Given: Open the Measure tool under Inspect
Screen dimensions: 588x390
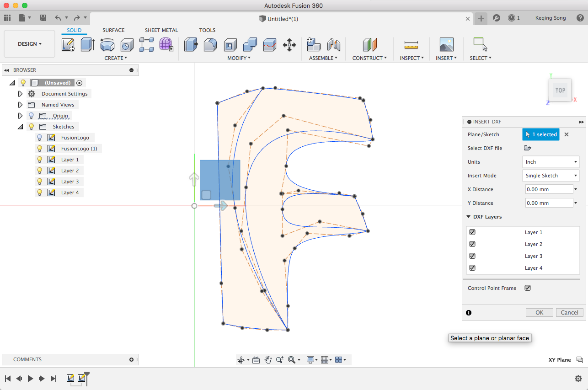Looking at the screenshot, I should click(x=411, y=45).
